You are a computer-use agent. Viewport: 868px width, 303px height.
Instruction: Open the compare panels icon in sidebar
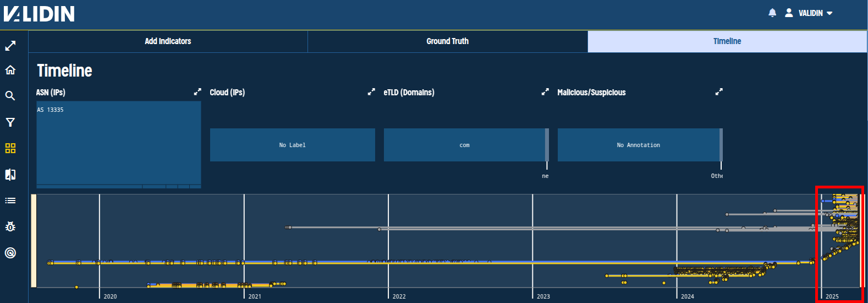[10, 175]
